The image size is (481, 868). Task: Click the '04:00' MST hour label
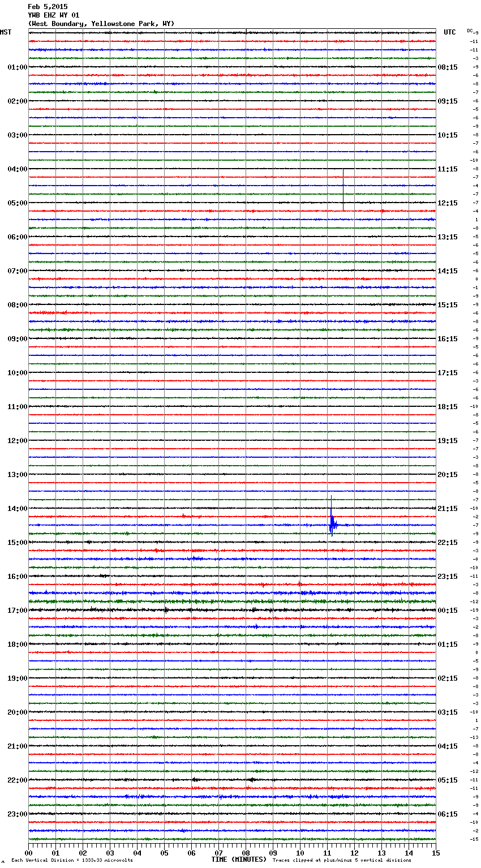18,169
